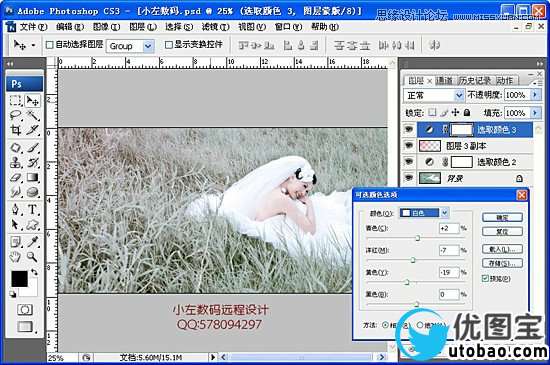Select the Healing Brush tool

[16, 148]
